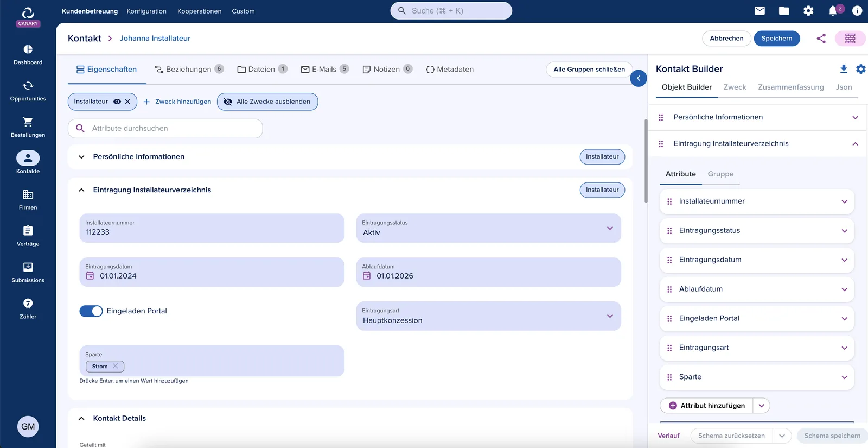The height and width of the screenshot is (448, 868).
Task: Switch to Json tab in builder
Action: click(844, 87)
